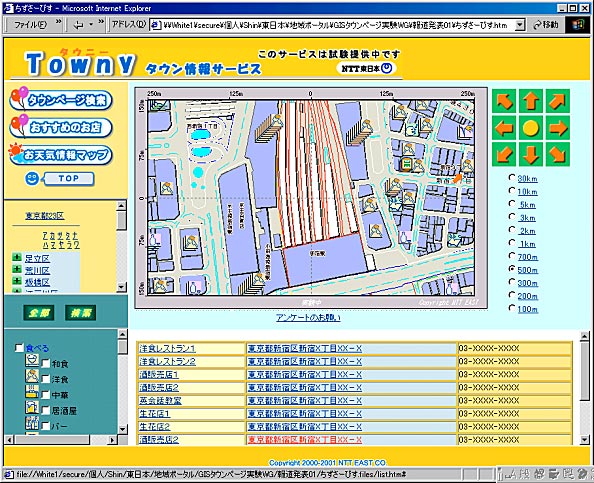Open おすすめのお店 navigation button
The height and width of the screenshot is (483, 594).
pyautogui.click(x=61, y=127)
